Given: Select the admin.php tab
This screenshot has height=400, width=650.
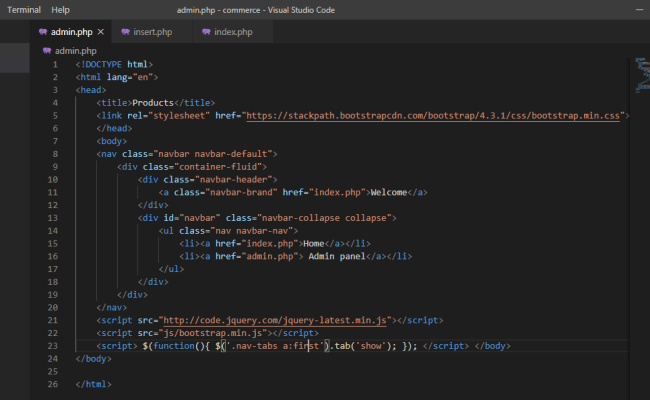Looking at the screenshot, I should coord(71,32).
